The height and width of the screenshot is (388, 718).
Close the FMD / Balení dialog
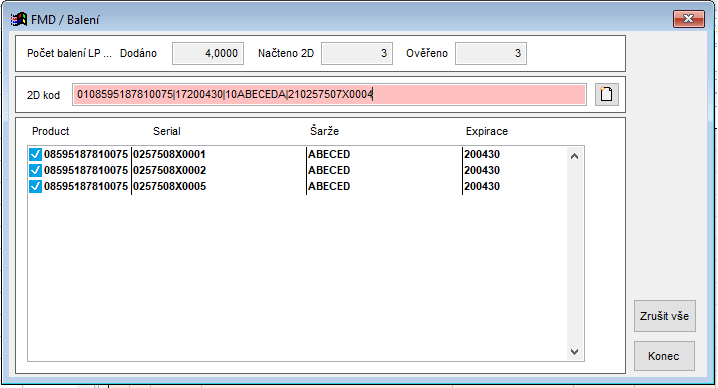pos(688,19)
